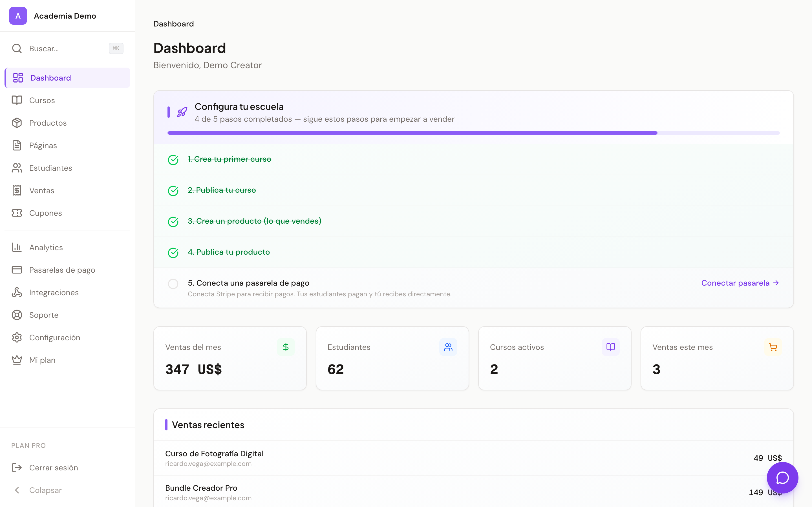Open the Cursos section icon
Screen dimensions: 812x507
point(17,100)
